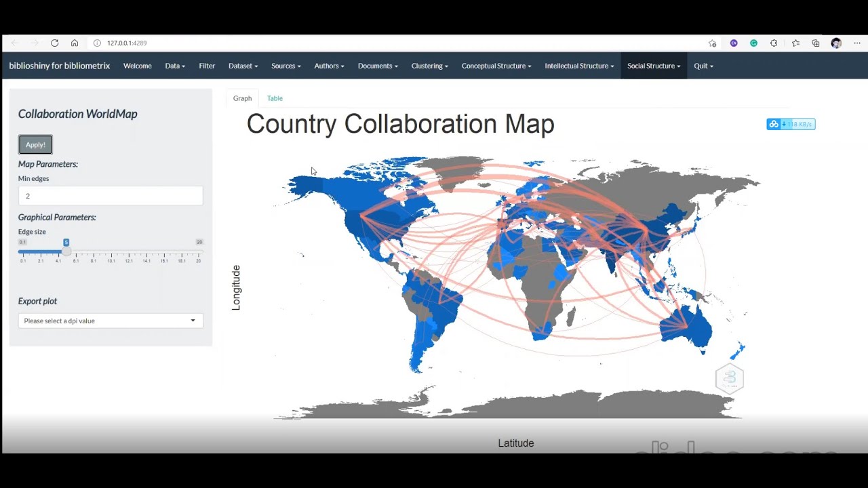Viewport: 868px width, 488px height.
Task: Open the Favorites list icon
Action: pyautogui.click(x=796, y=43)
